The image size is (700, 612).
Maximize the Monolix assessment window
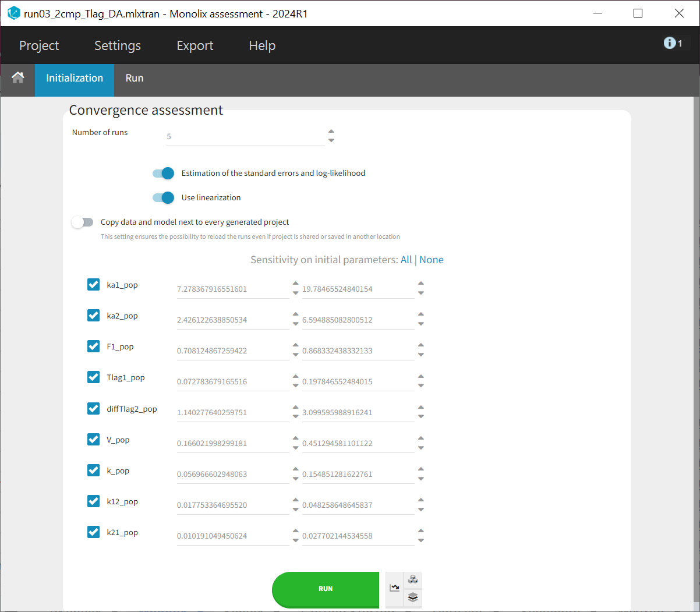click(x=638, y=13)
